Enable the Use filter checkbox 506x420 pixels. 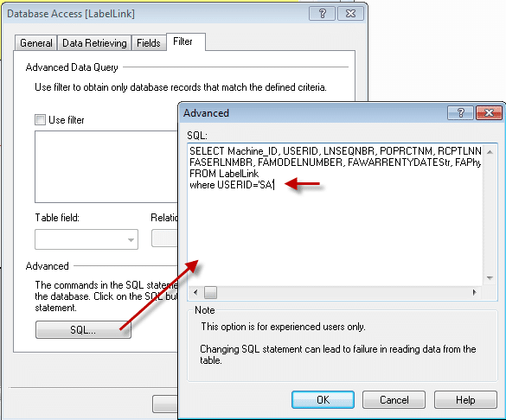[40, 119]
